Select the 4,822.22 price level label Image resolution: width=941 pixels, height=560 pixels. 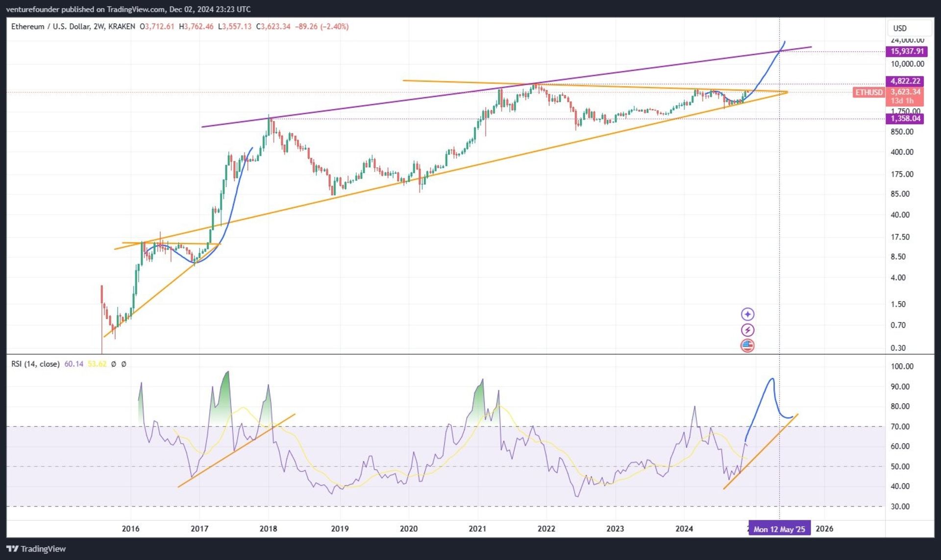[x=905, y=81]
